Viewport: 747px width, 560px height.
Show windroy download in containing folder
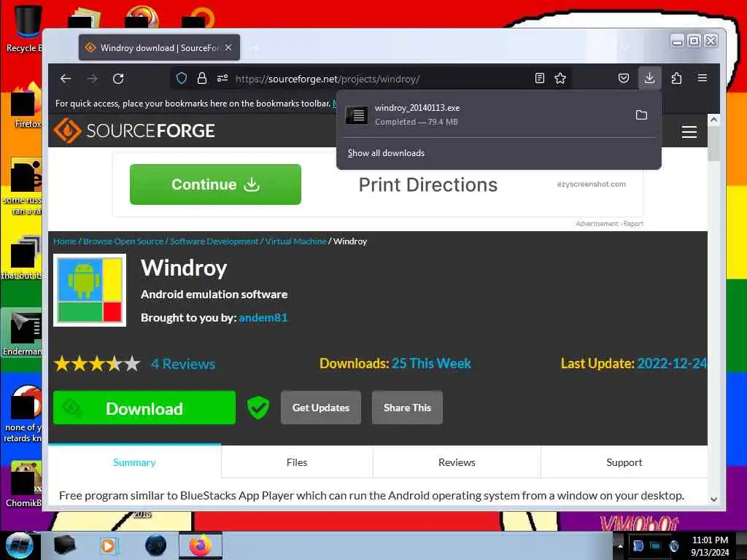pos(641,114)
